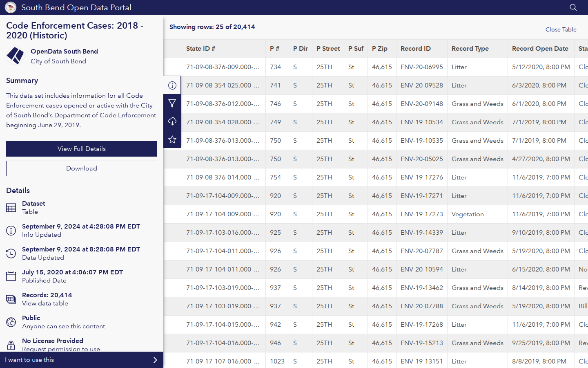Screen dimensions: 588x368
Task: Open the info panel icon
Action: point(172,85)
